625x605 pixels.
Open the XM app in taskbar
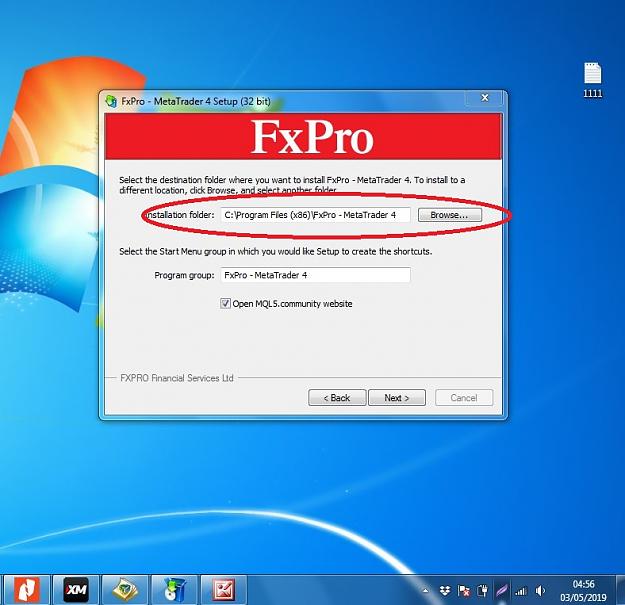coord(76,589)
